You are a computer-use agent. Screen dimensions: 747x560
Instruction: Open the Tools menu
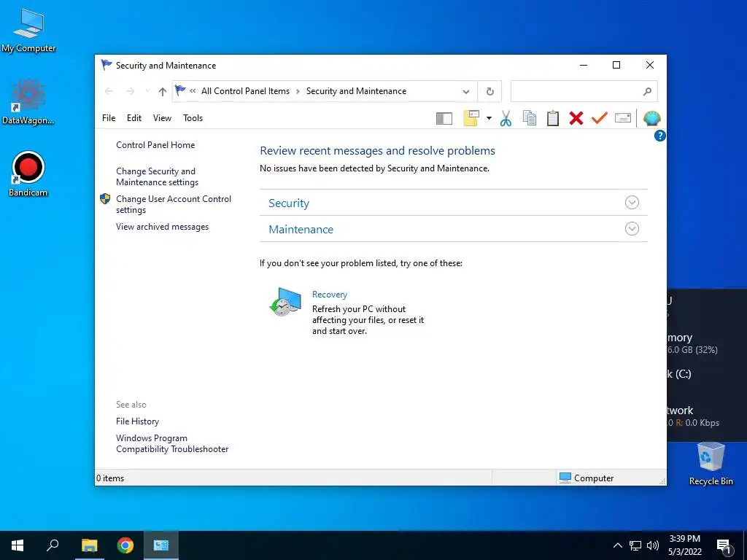pos(193,118)
